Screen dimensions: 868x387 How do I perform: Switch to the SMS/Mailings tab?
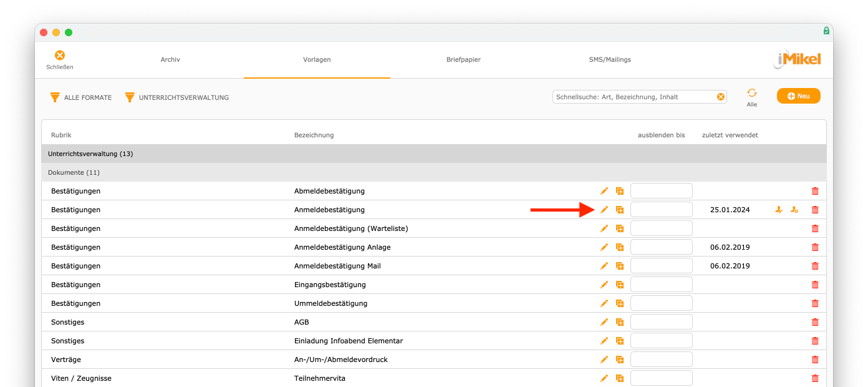610,60
